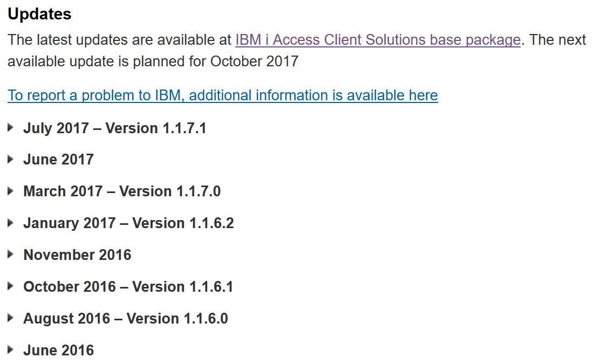Click the Updates page heading

coord(39,14)
